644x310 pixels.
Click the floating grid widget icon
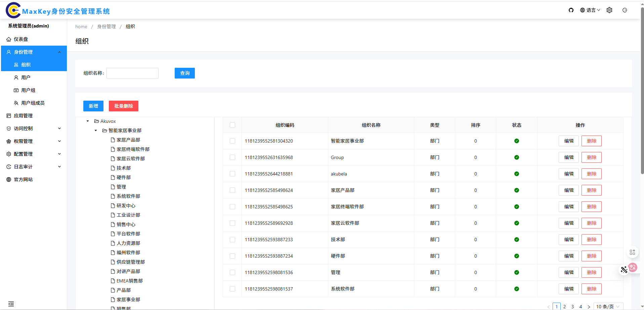pyautogui.click(x=632, y=252)
